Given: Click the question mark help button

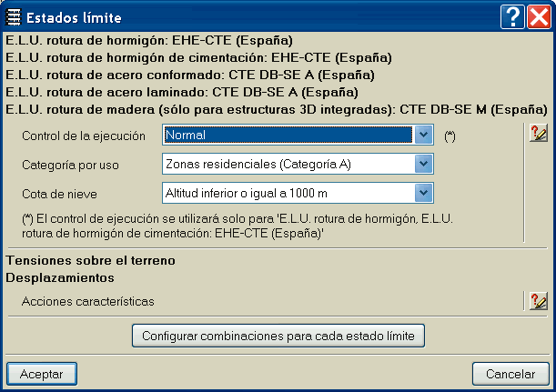Looking at the screenshot, I should click(x=512, y=16).
